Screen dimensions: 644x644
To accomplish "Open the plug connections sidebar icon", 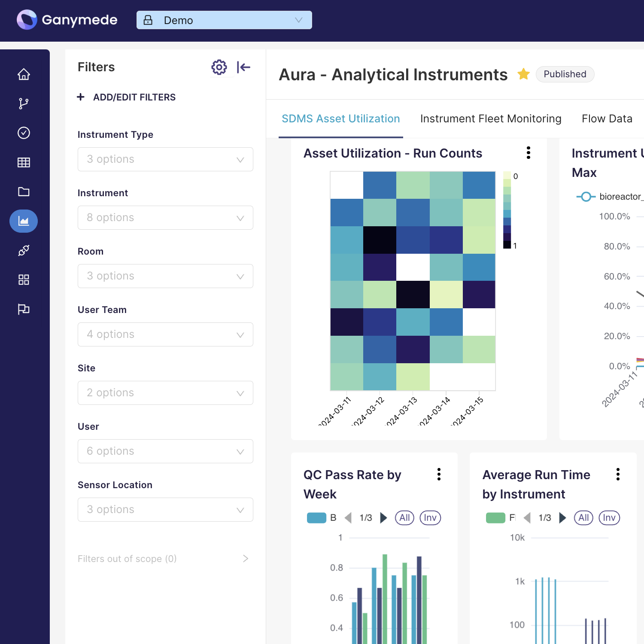I will pyautogui.click(x=24, y=250).
